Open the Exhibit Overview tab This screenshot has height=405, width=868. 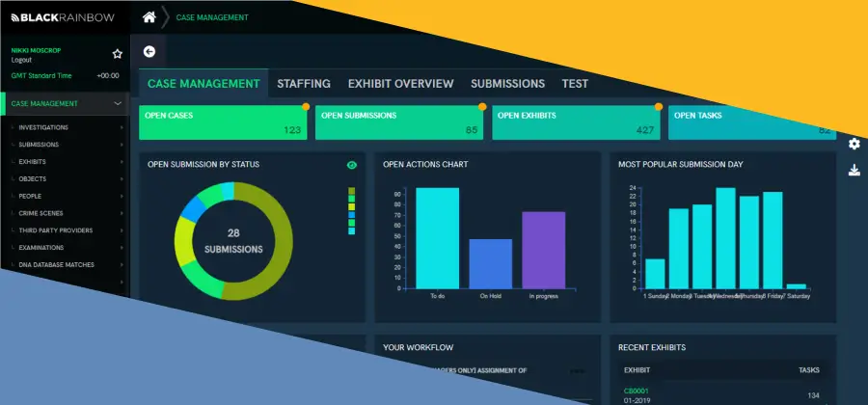click(400, 84)
